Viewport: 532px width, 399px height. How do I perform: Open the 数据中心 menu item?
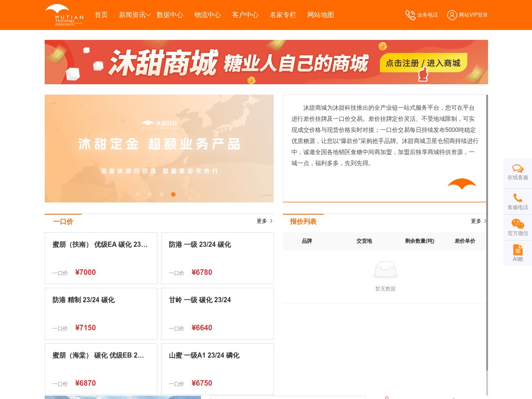pyautogui.click(x=170, y=15)
